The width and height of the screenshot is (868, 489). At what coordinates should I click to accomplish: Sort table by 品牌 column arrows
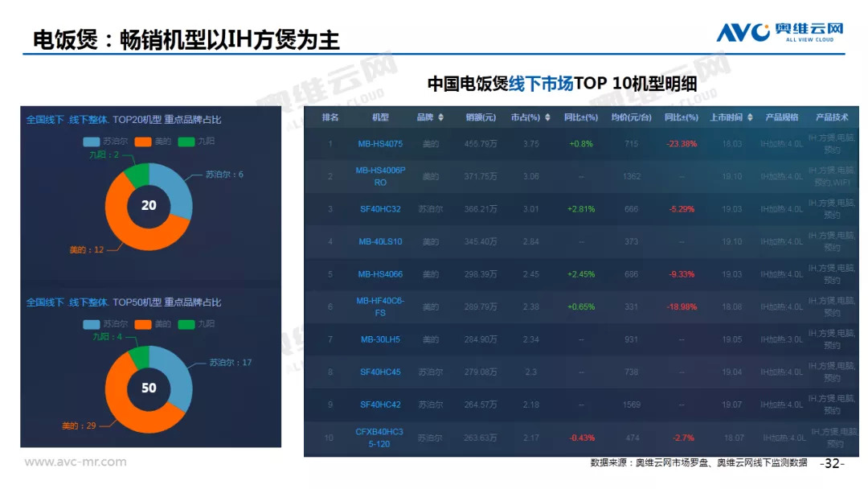(x=440, y=117)
